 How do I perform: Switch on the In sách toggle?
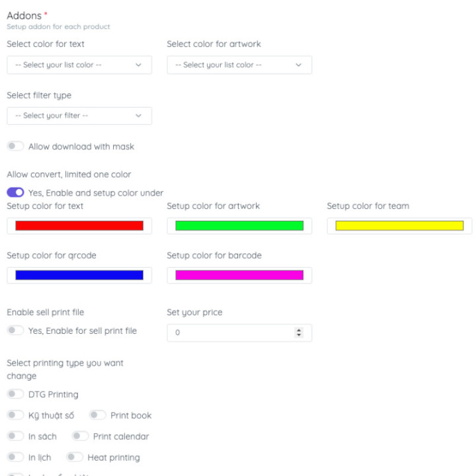[15, 436]
